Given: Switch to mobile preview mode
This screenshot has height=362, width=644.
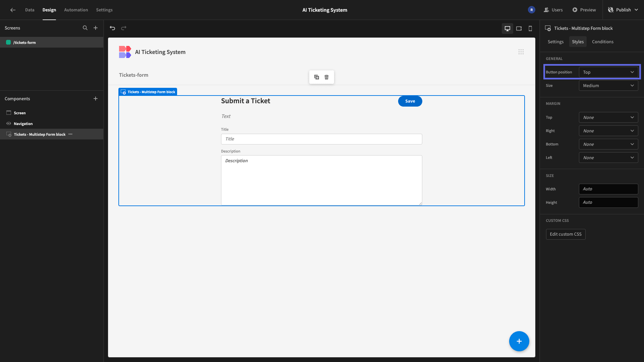Looking at the screenshot, I should tap(530, 28).
